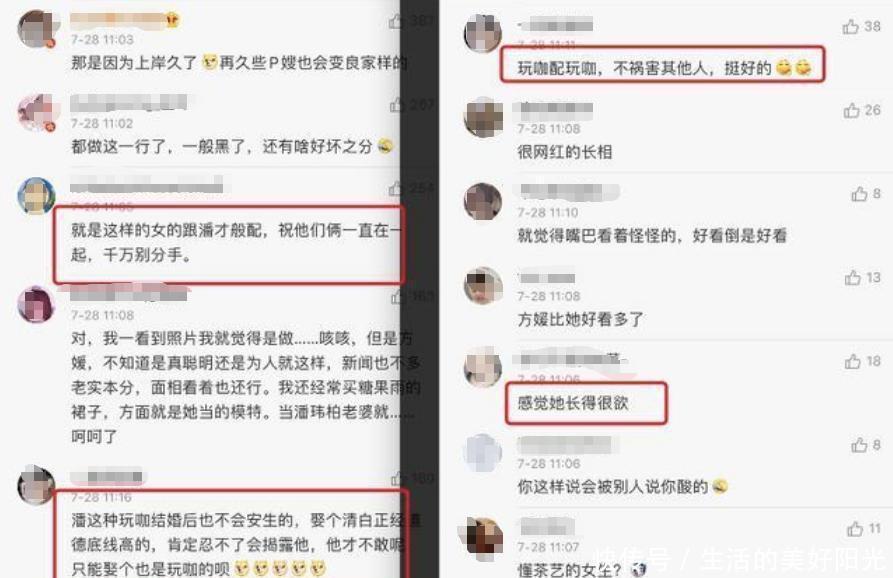Open avatar beside '就是这样的女的跟潘才般配' comment
893x578 pixels.
click(x=36, y=195)
